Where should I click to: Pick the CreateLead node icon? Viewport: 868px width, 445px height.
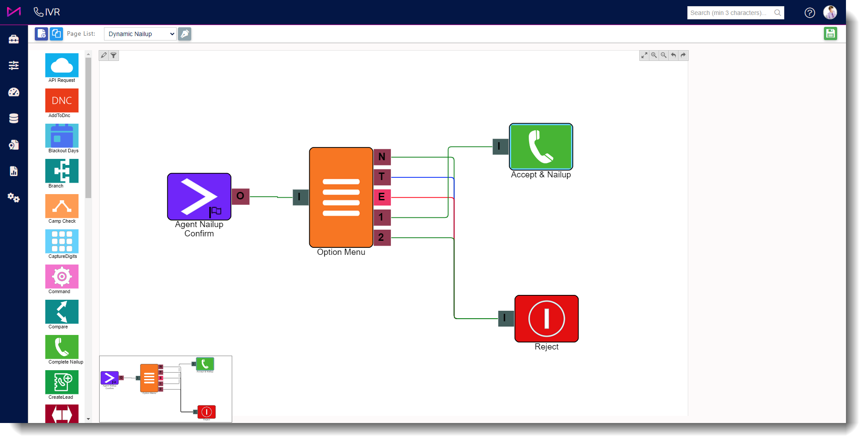click(62, 382)
